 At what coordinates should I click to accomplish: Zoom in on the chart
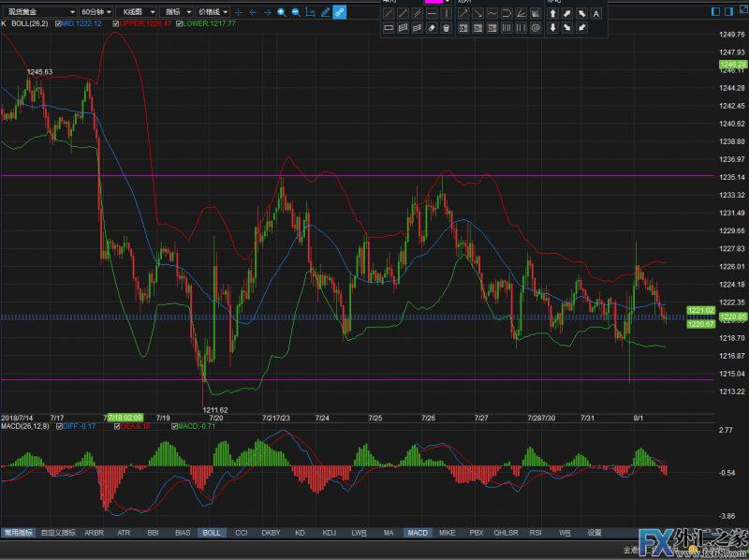pos(282,12)
